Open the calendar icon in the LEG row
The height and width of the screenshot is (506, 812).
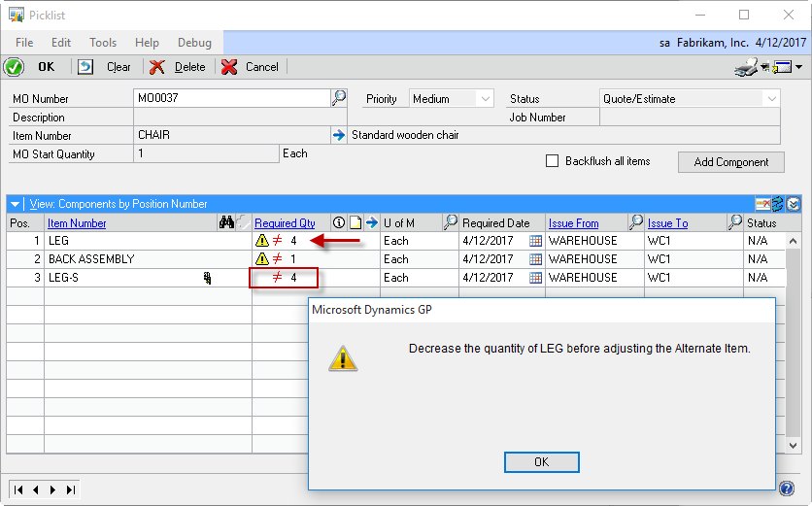tap(535, 241)
